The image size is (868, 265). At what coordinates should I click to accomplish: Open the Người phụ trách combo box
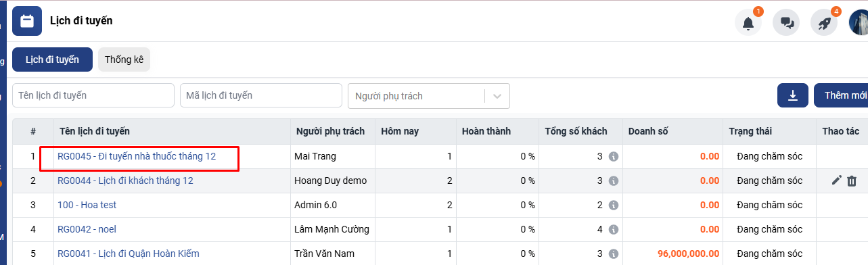(429, 96)
